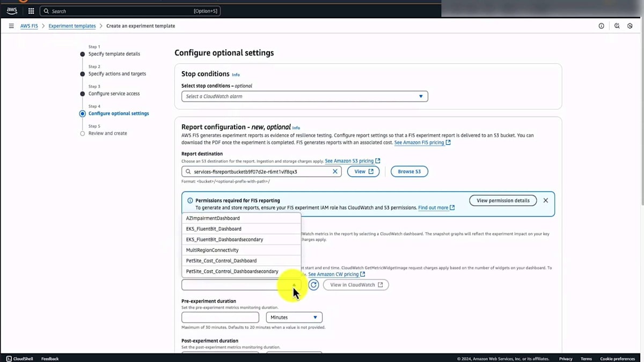Open CloudShell from the footer
644x362 pixels.
point(20,359)
